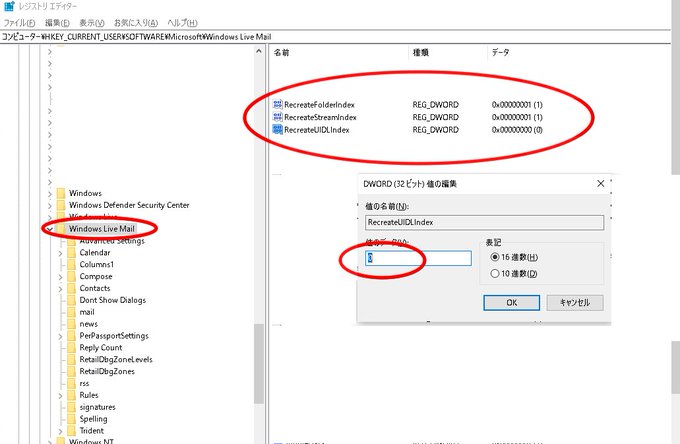This screenshot has height=444, width=680.
Task: Click the tree pane scroll up arrow
Action: [259, 51]
